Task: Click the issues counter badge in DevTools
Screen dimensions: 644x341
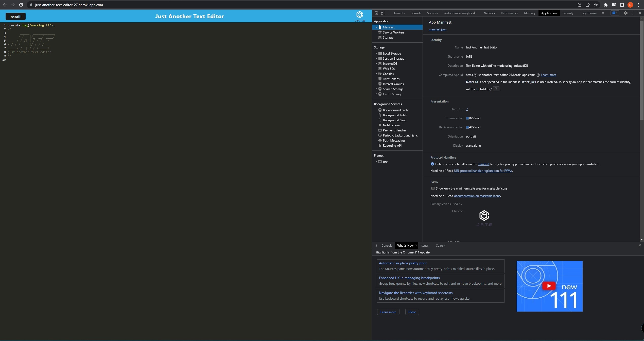Action: [615, 13]
